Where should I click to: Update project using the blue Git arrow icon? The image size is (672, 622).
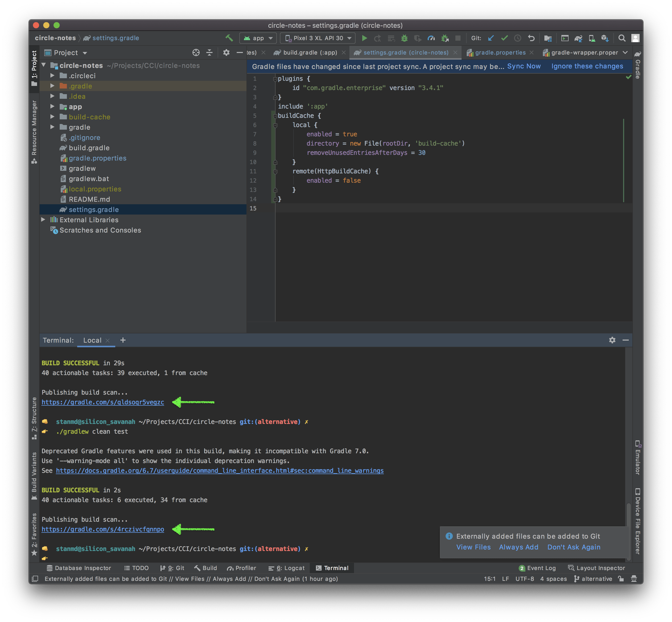pyautogui.click(x=491, y=38)
